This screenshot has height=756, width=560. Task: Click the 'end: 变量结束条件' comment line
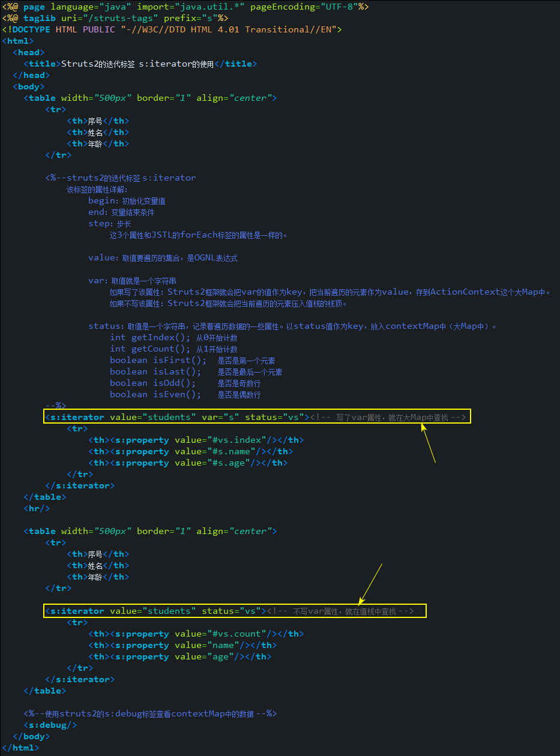point(121,212)
